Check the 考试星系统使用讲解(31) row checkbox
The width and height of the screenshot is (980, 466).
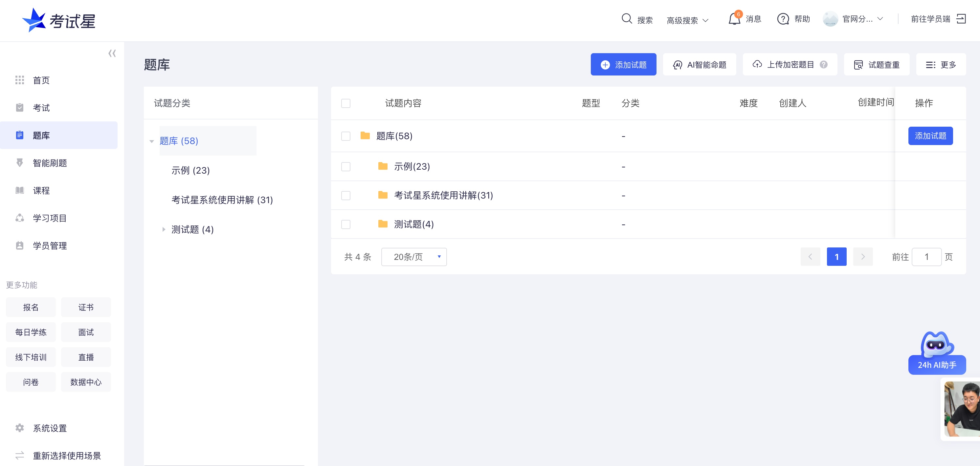pyautogui.click(x=345, y=195)
